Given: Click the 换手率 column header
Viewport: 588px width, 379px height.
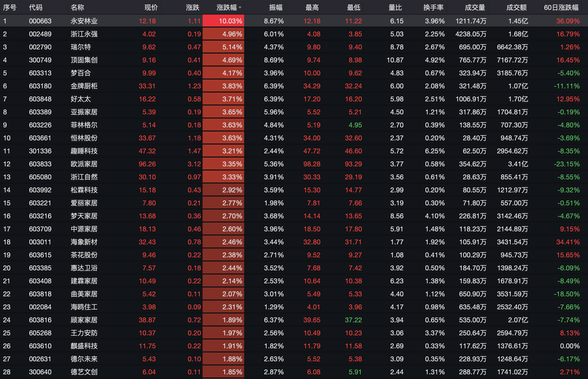Looking at the screenshot, I should point(433,8).
